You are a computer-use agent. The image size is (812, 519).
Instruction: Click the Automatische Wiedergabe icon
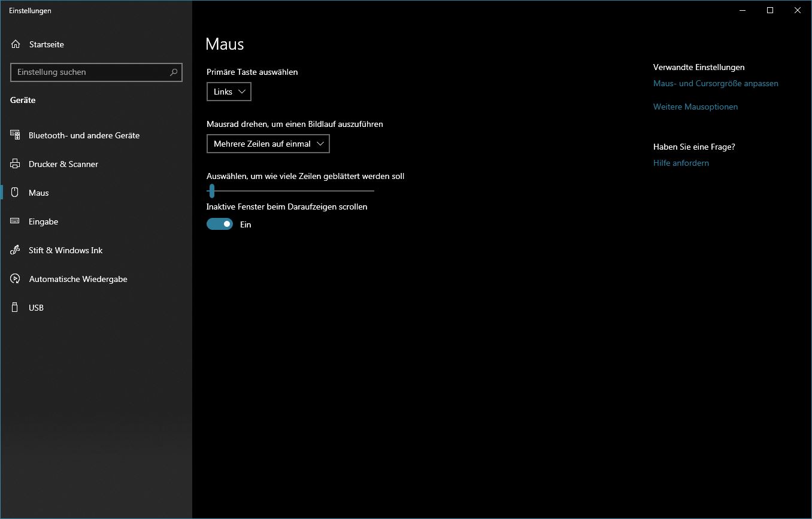point(16,279)
